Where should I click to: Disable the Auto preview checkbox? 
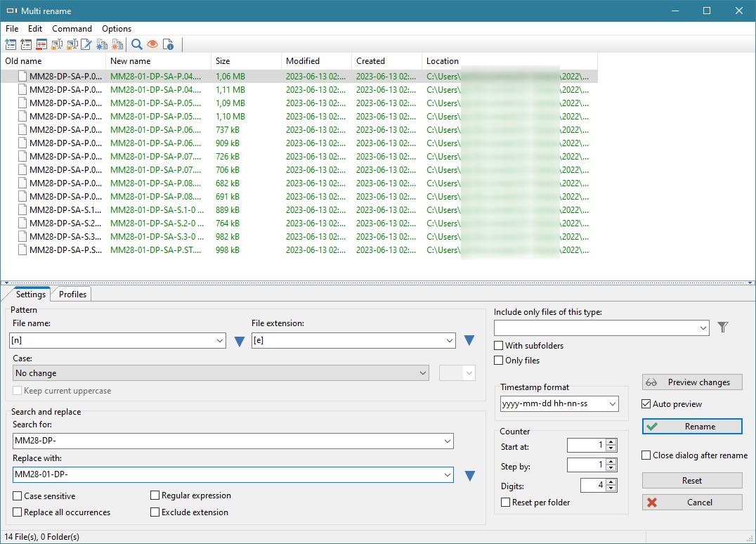pyautogui.click(x=646, y=404)
